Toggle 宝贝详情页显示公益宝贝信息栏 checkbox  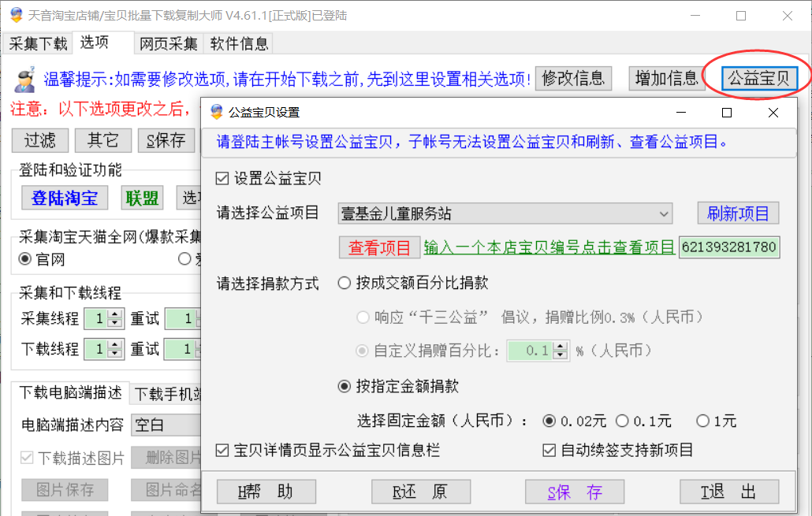[222, 451]
